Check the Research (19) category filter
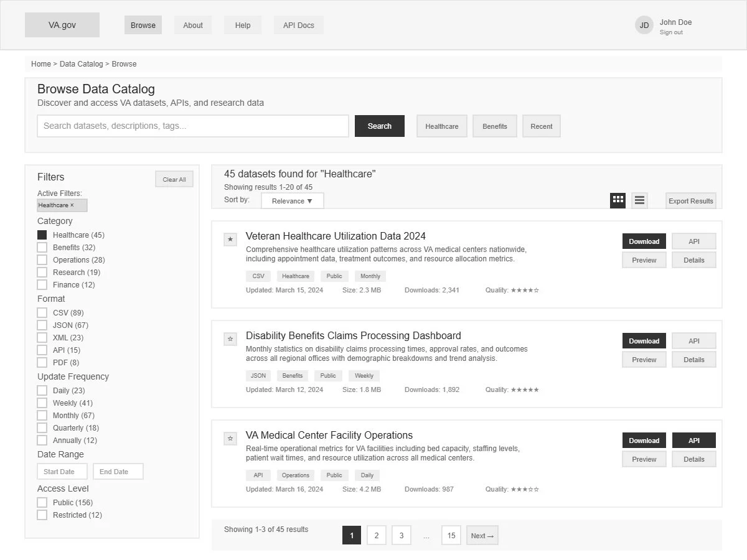 tap(42, 273)
